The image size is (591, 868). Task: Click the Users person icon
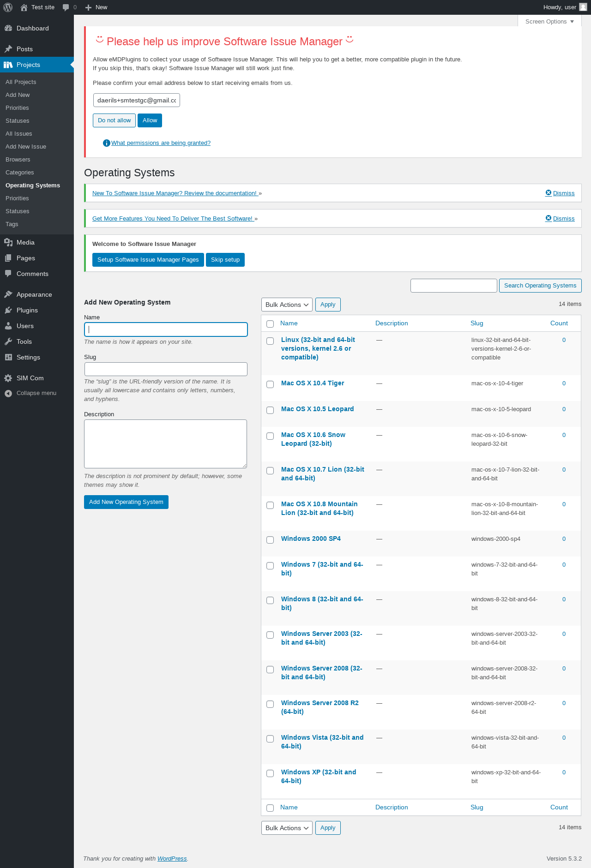pyautogui.click(x=8, y=326)
